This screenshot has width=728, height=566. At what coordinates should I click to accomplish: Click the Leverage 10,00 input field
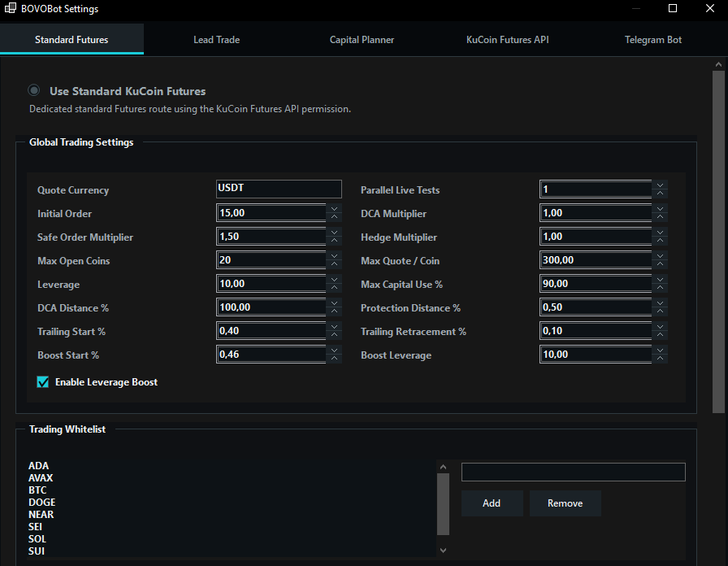click(271, 284)
